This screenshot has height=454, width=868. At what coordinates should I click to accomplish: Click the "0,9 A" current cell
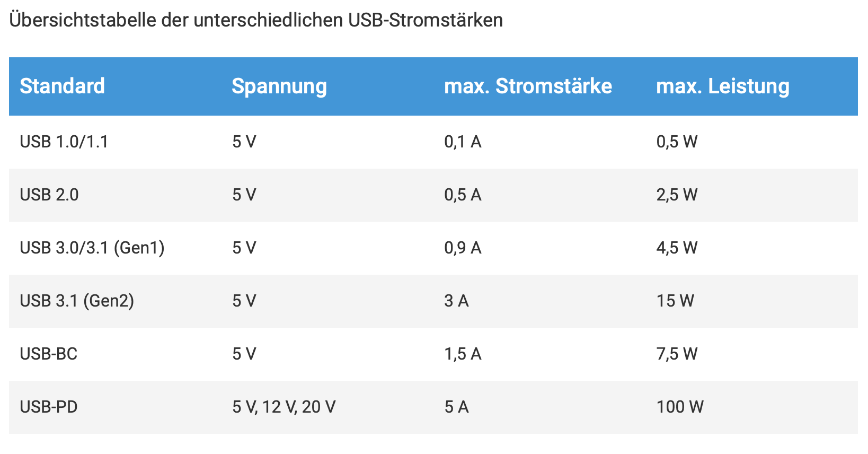[x=463, y=248]
